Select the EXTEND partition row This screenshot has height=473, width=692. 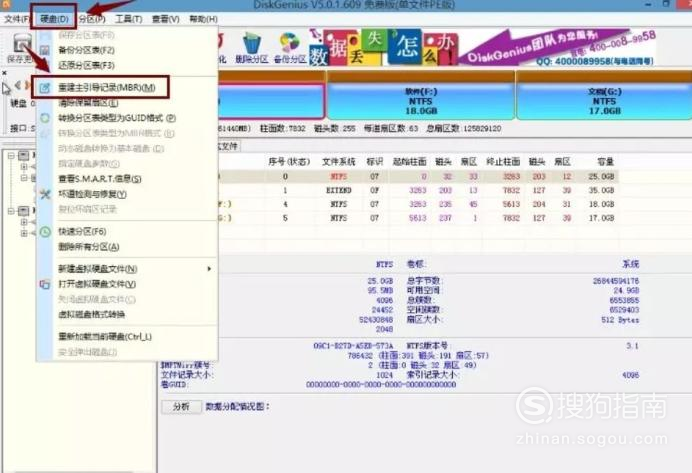pyautogui.click(x=418, y=190)
